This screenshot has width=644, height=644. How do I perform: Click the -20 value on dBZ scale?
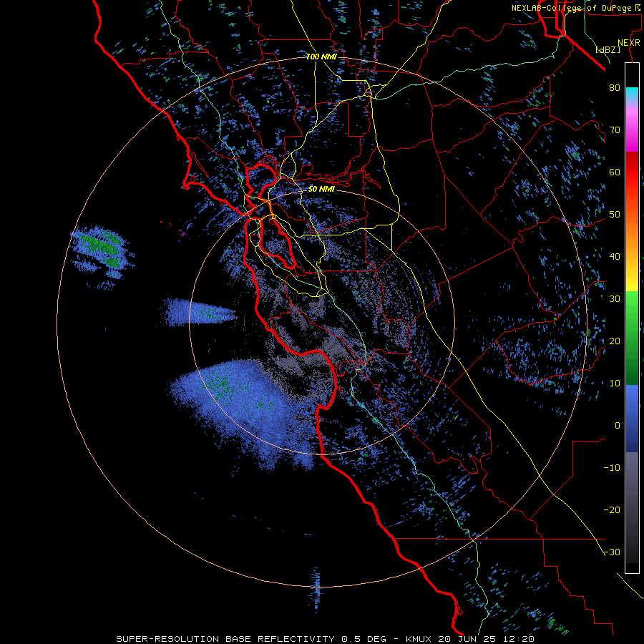[x=612, y=509]
